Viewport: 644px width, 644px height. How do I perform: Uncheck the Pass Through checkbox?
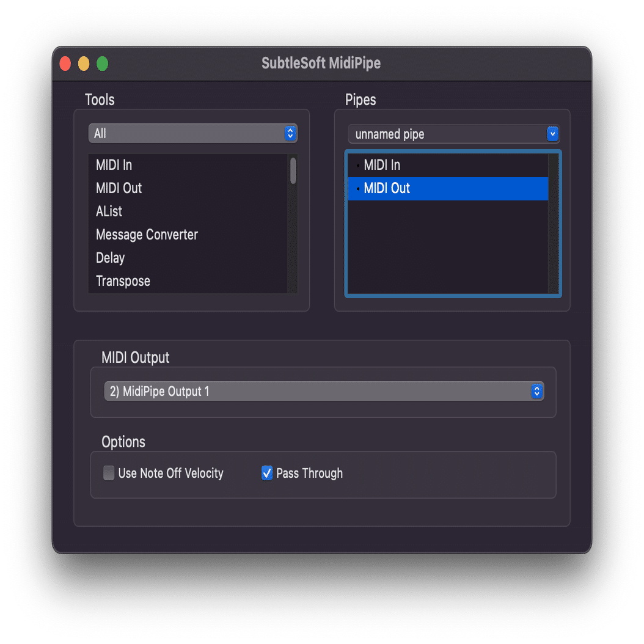(x=267, y=473)
